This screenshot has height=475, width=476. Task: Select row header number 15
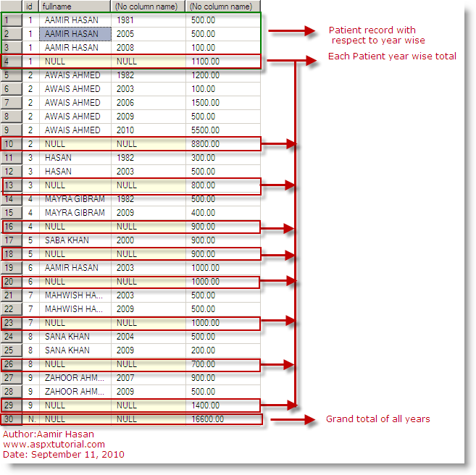[x=12, y=213]
